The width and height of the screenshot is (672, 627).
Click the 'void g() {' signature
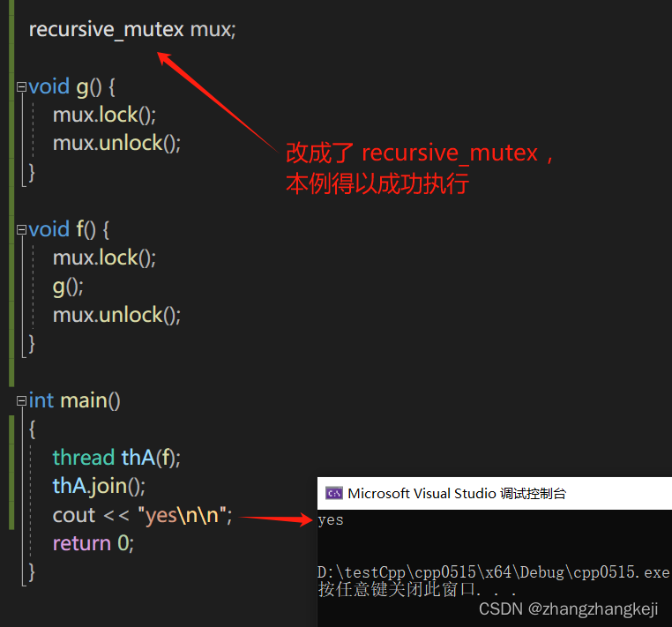coord(71,87)
